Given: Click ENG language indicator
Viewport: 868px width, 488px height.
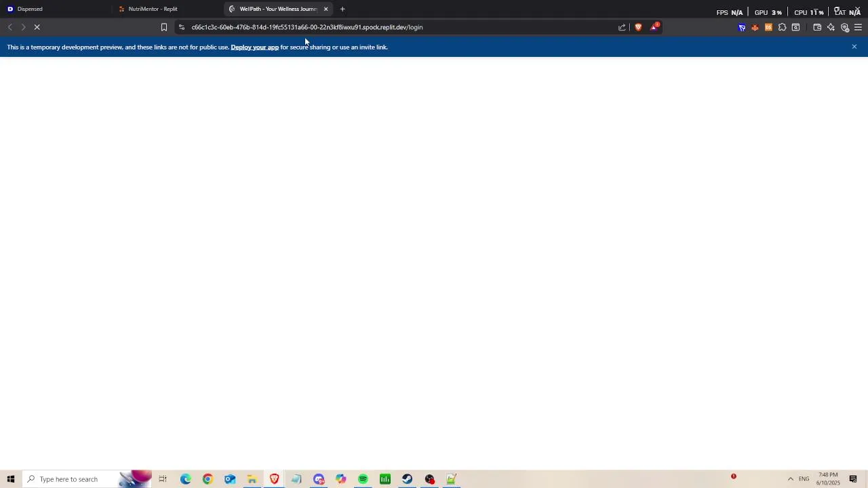Looking at the screenshot, I should tap(804, 479).
